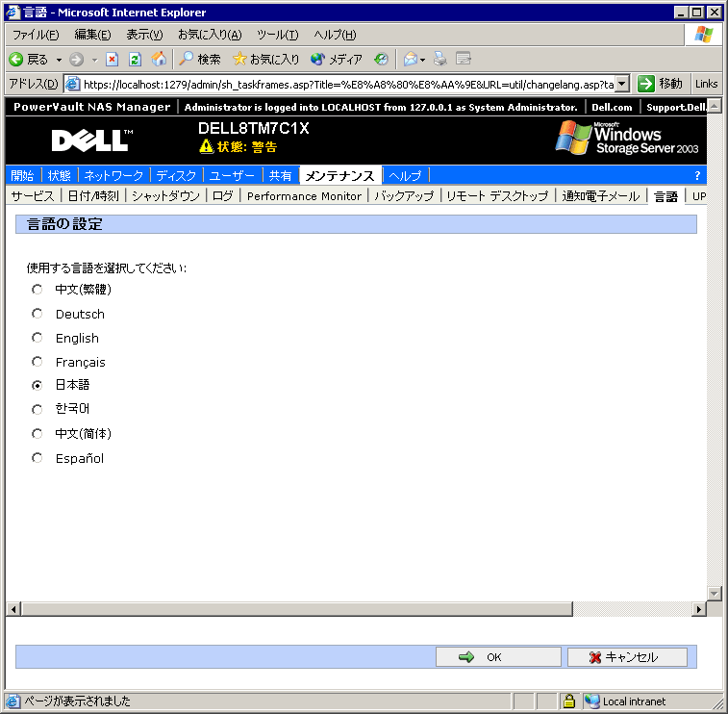Open the Performance Monitor sub-tab
Image resolution: width=728 pixels, height=714 pixels.
(x=304, y=196)
